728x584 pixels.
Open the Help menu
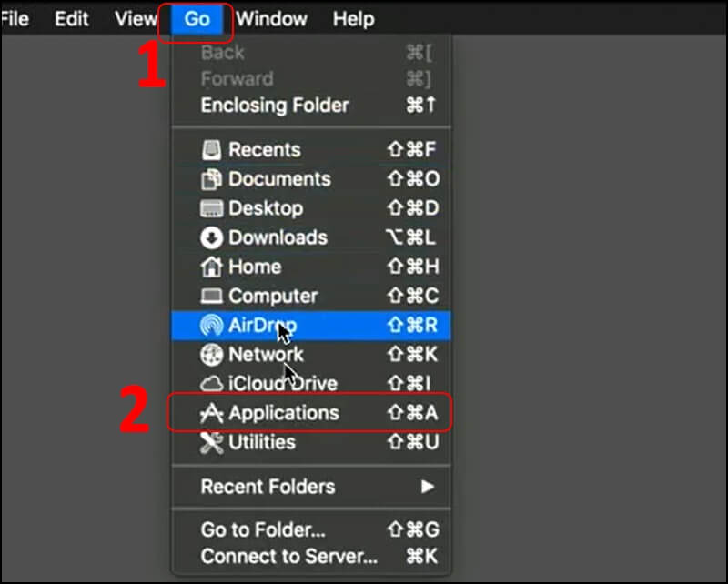coord(354,18)
